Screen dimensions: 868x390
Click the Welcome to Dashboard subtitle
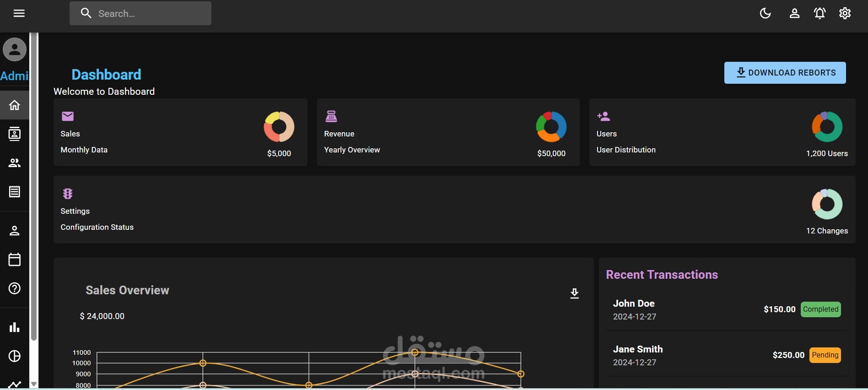(x=104, y=92)
